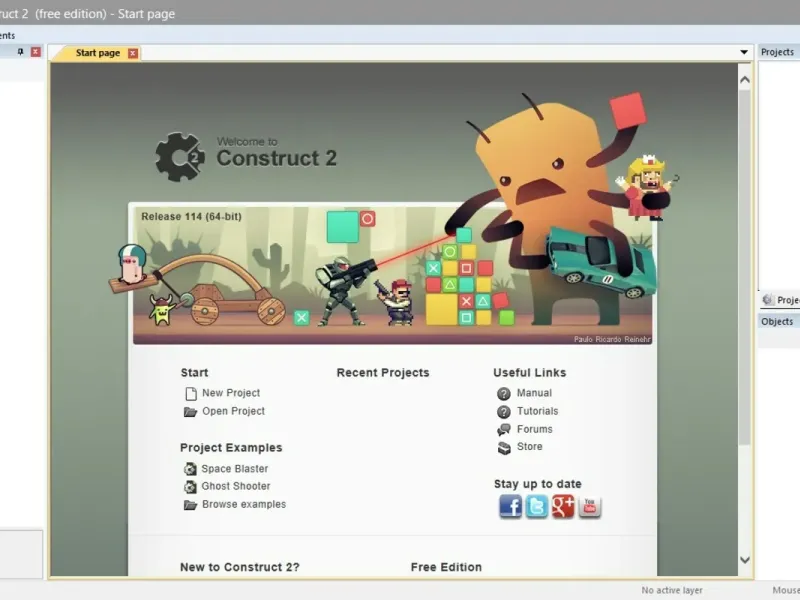This screenshot has width=800, height=600.
Task: Open the YouTube channel icon
Action: 590,506
